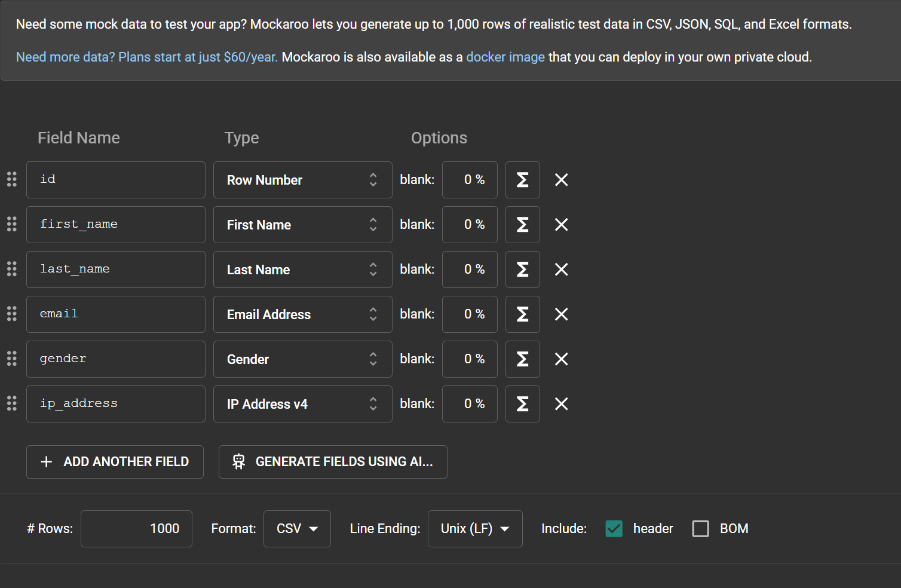This screenshot has height=588, width=901.
Task: Click sigma formula icon on ip_address row
Action: coord(522,404)
